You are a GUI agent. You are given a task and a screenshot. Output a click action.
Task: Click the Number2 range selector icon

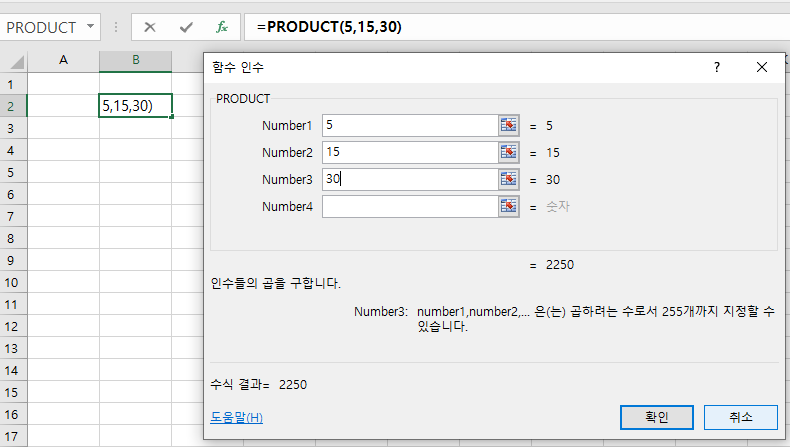pos(508,152)
